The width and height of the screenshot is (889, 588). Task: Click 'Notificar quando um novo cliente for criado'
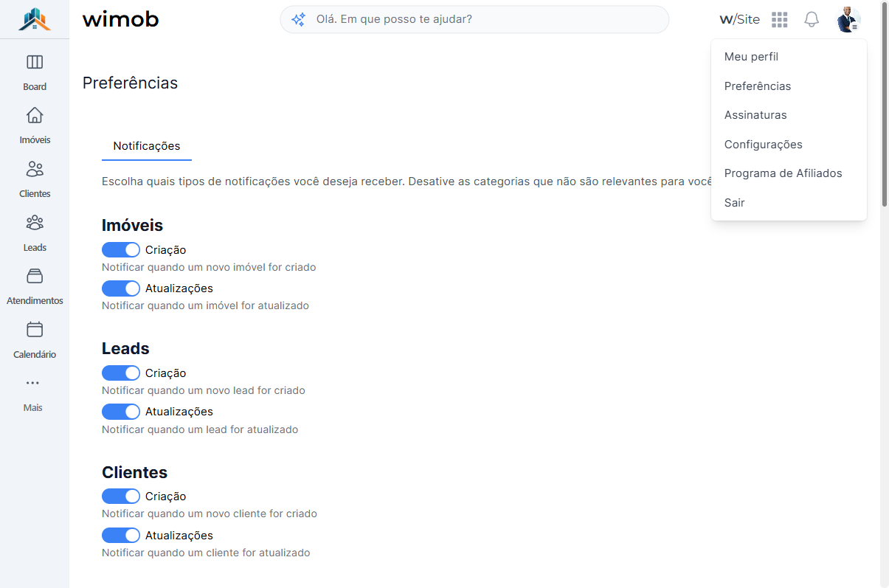click(210, 513)
